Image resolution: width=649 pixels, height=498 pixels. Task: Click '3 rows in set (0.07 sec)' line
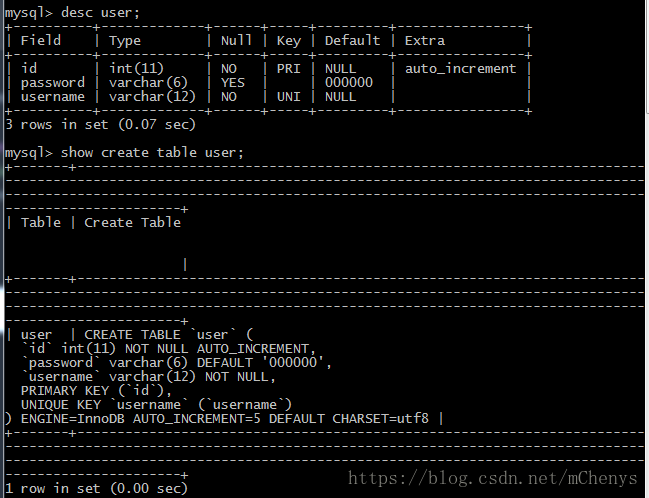click(x=100, y=124)
